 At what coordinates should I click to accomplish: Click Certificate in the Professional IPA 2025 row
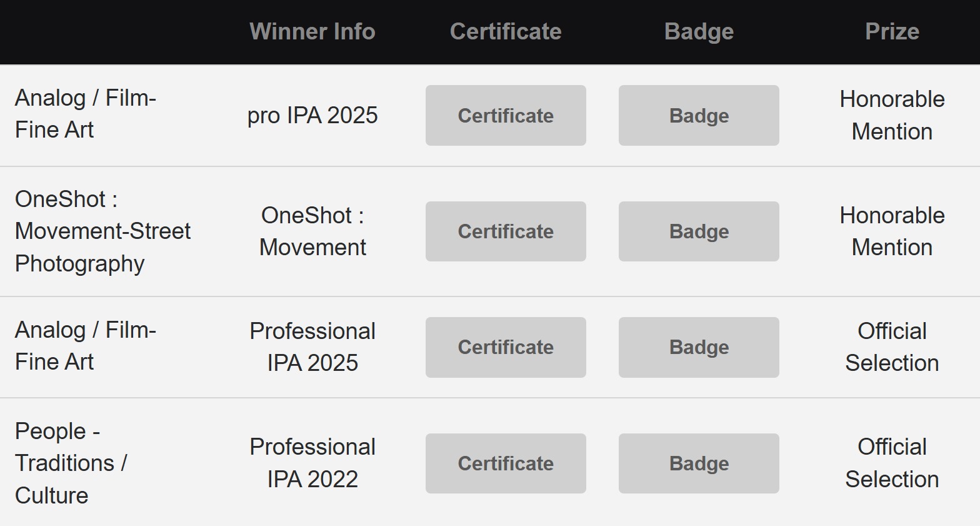coord(506,347)
